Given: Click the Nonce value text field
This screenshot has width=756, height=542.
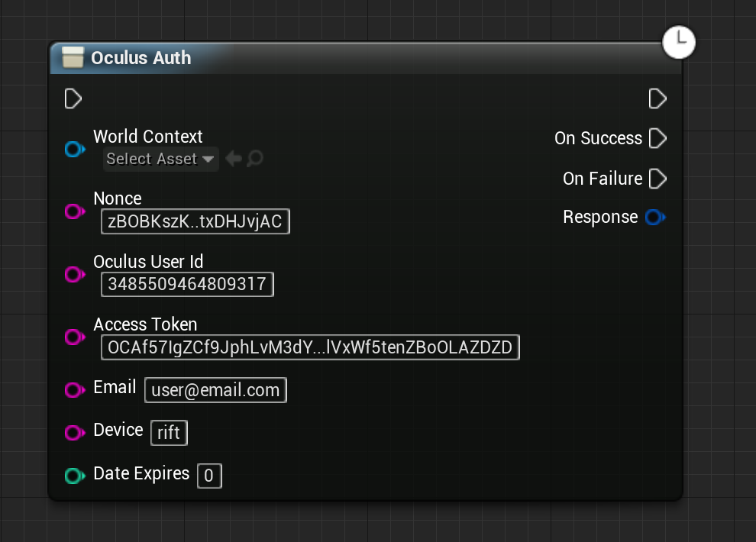Looking at the screenshot, I should (195, 222).
